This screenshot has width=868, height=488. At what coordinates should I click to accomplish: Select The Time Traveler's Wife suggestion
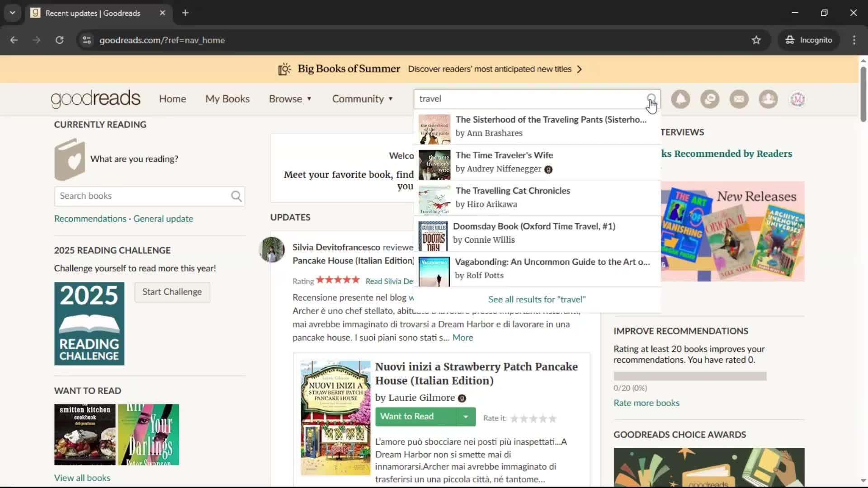537,163
